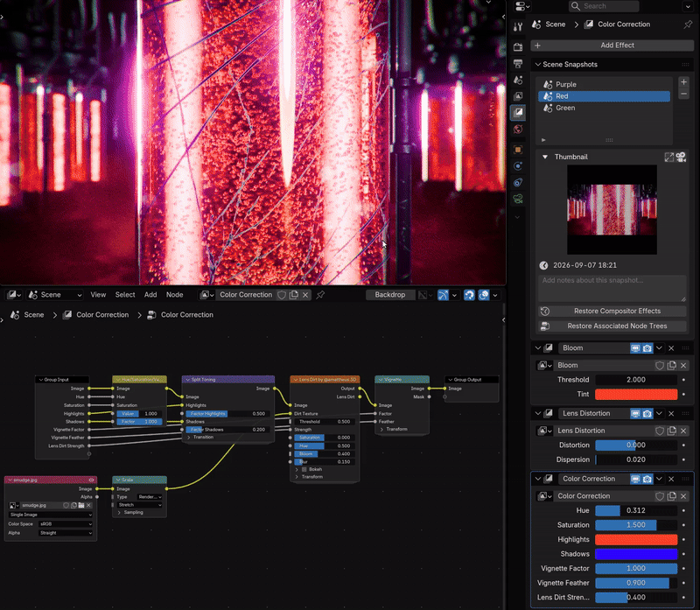The image size is (700, 610).
Task: Open the Physics properties tab
Action: [518, 165]
